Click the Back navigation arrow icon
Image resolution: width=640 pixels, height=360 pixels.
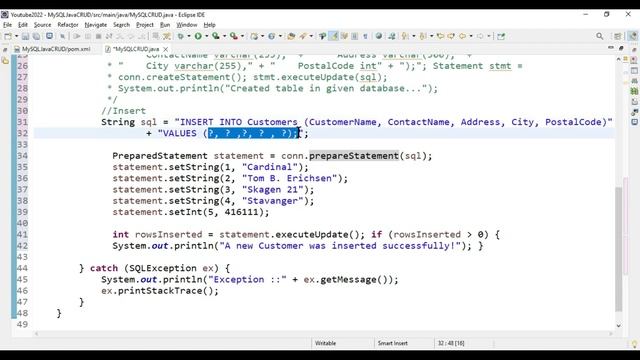(x=462, y=36)
